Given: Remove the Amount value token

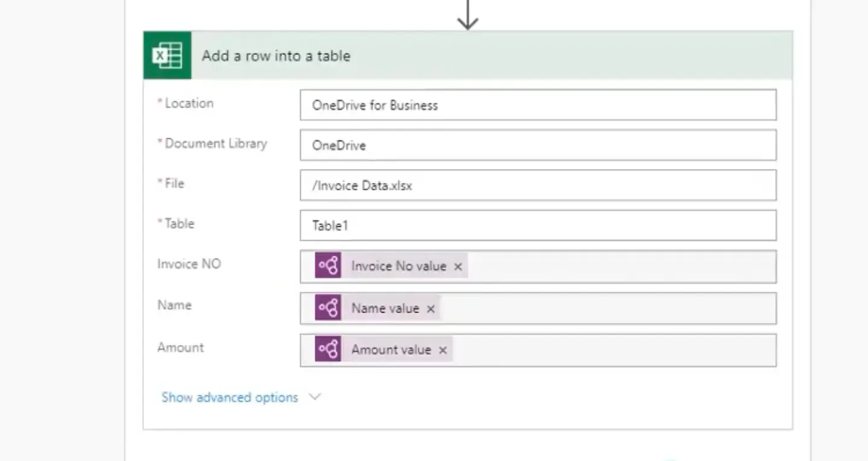Looking at the screenshot, I should click(x=443, y=351).
